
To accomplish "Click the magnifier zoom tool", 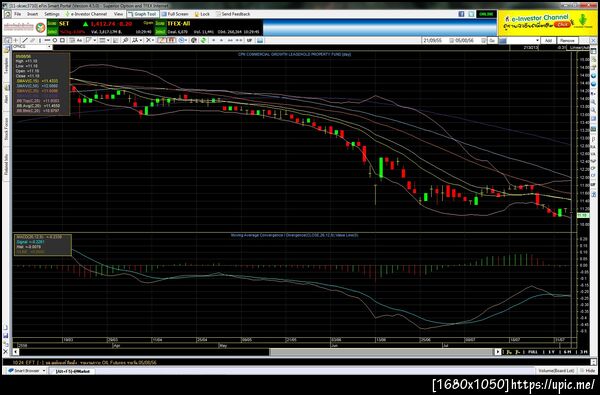I will 125,40.
